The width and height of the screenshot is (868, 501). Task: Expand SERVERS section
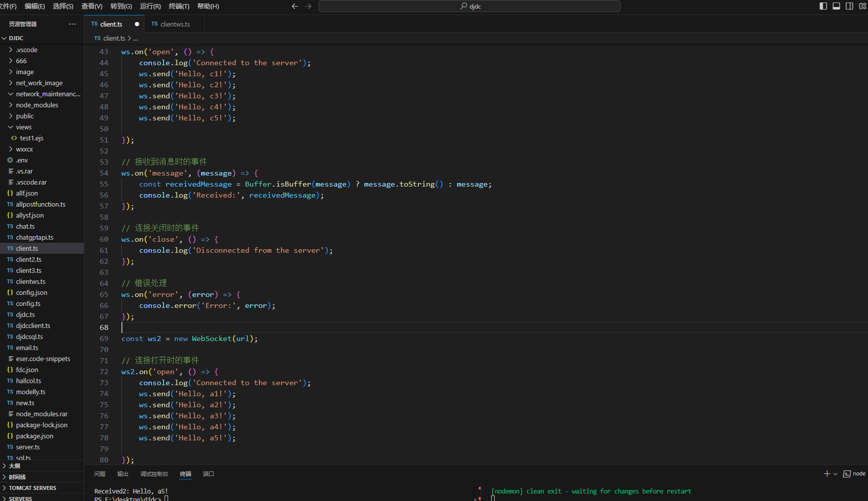pyautogui.click(x=42, y=498)
